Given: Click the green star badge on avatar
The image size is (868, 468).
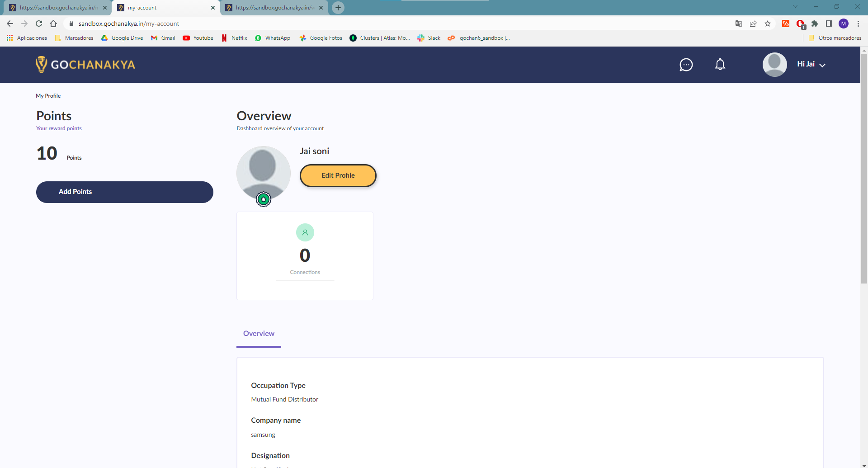Looking at the screenshot, I should (264, 199).
